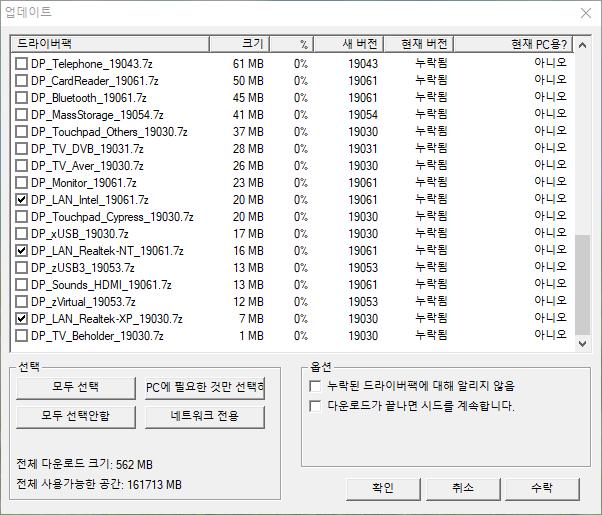Image resolution: width=602 pixels, height=515 pixels.
Task: Click the 취소 button
Action: (x=462, y=488)
